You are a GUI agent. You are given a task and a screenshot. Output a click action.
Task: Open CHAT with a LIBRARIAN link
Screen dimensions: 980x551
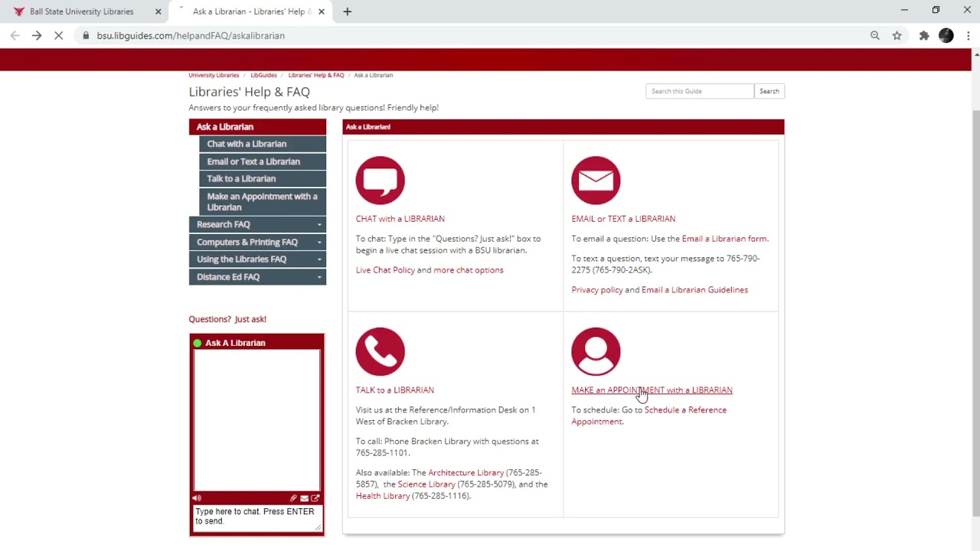point(400,219)
